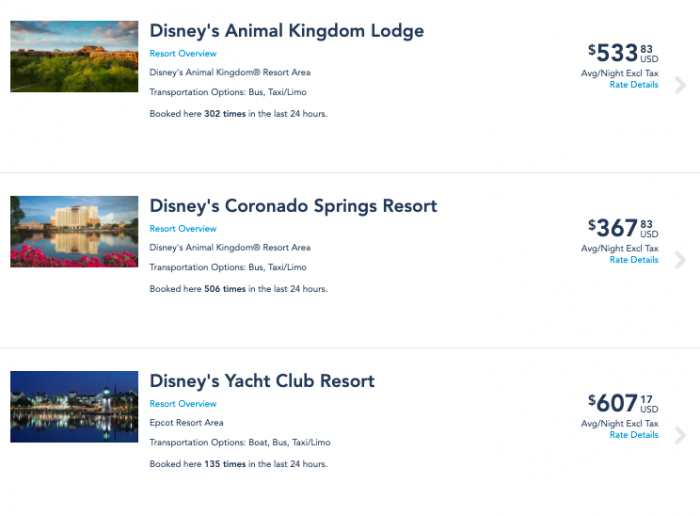Click the Epcot Resort Area label
The height and width of the screenshot is (516, 700).
pyautogui.click(x=187, y=423)
